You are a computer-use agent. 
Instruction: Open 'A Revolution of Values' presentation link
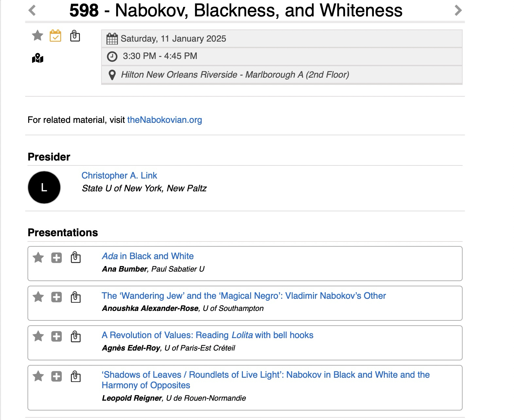pos(207,335)
